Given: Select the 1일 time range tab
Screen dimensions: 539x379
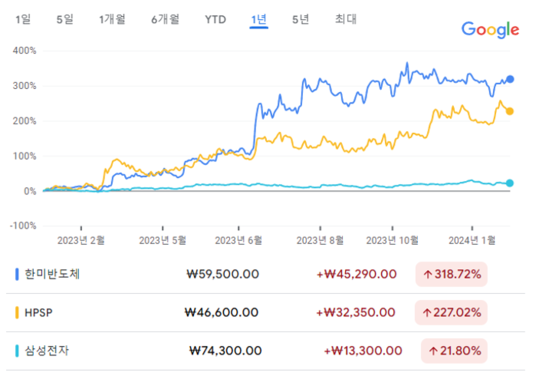Looking at the screenshot, I should [23, 20].
